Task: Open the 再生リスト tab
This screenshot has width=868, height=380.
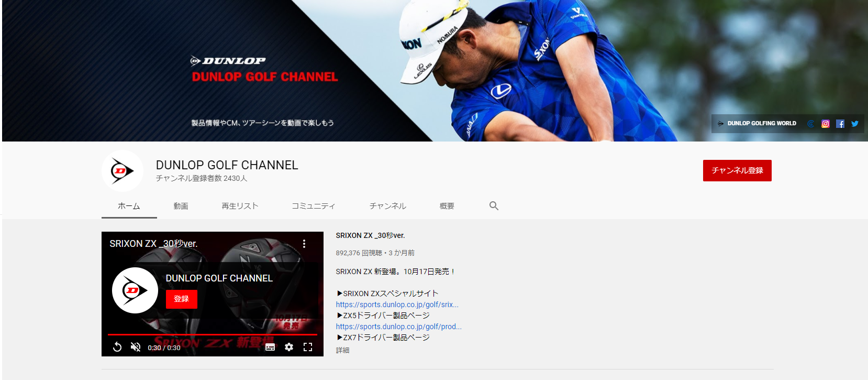Action: 240,206
